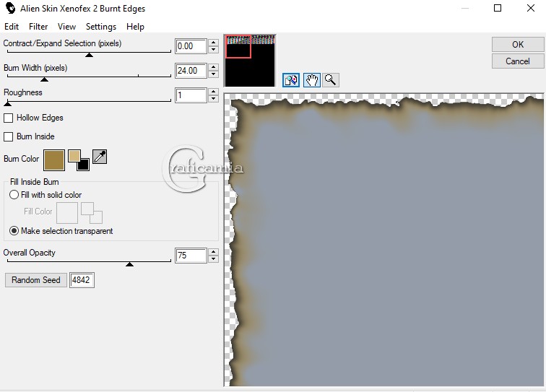Viewport: 546px width, 392px height.
Task: Click the burnt edges preview canvas
Action: tap(383, 240)
